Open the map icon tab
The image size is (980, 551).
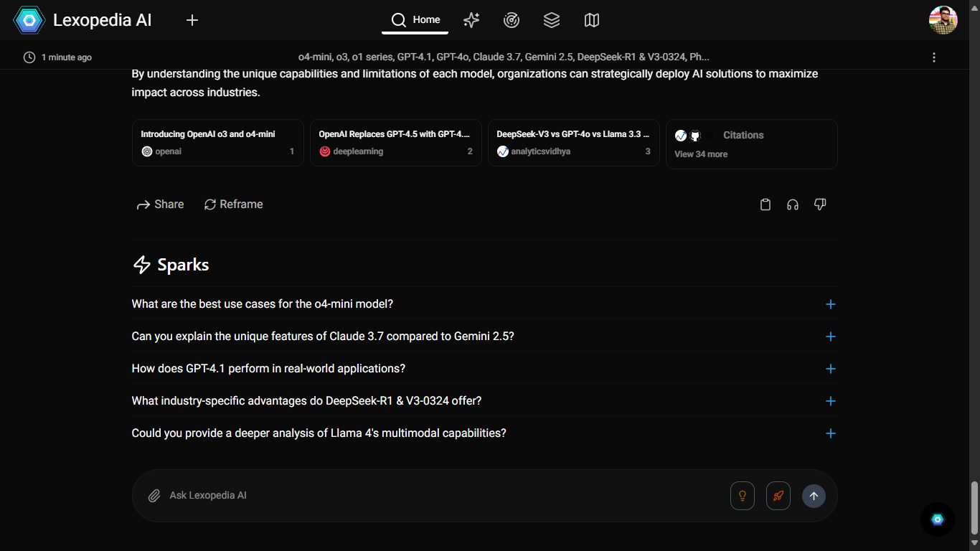[x=592, y=20]
